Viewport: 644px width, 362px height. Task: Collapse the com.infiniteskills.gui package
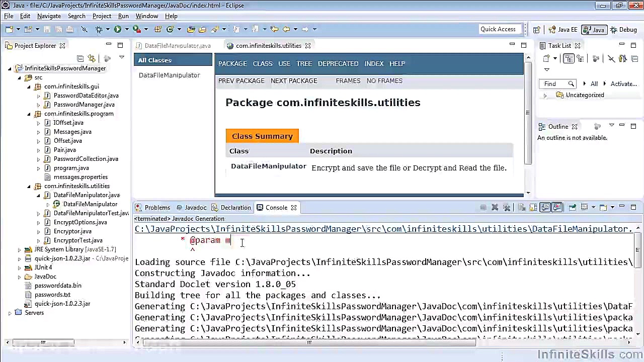click(29, 86)
